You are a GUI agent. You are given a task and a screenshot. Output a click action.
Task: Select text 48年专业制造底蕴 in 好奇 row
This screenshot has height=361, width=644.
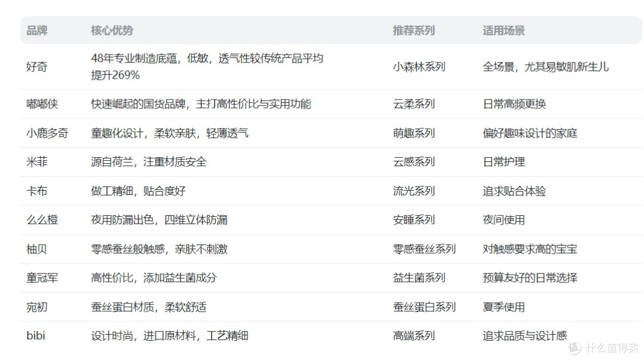[134, 58]
